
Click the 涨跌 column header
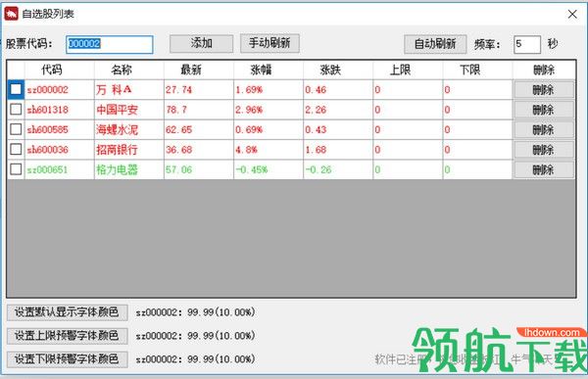pyautogui.click(x=338, y=70)
